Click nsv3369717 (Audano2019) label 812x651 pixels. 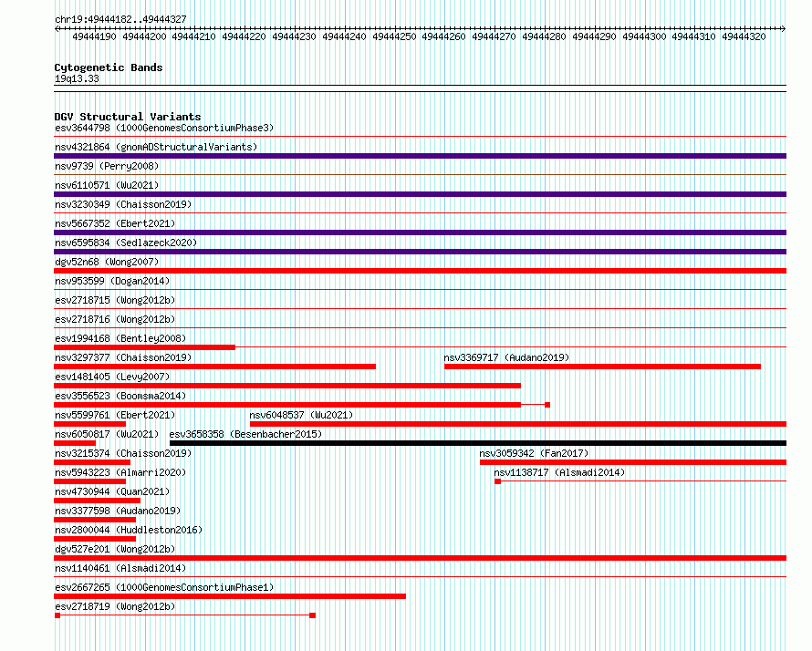click(x=506, y=357)
